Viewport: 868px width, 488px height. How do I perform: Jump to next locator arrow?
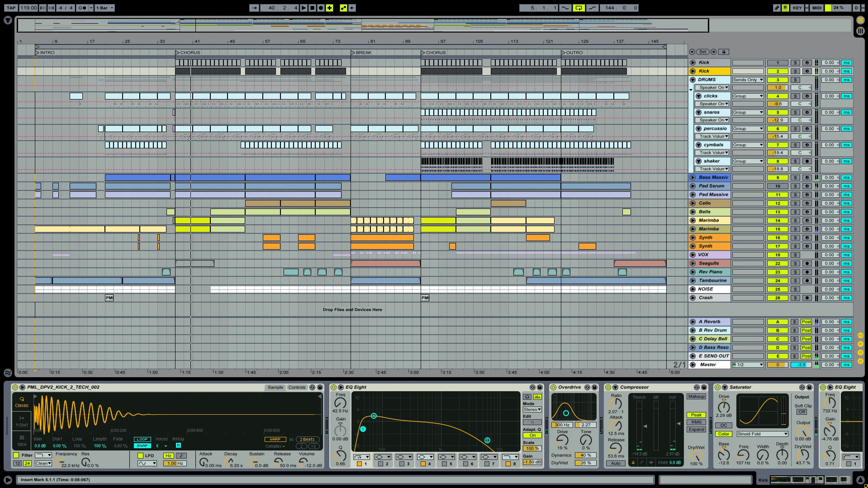point(713,52)
